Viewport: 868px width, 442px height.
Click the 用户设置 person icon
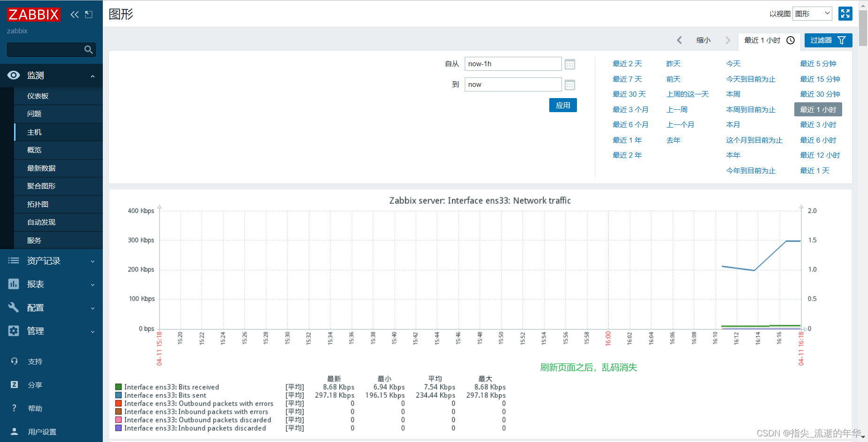coord(14,431)
